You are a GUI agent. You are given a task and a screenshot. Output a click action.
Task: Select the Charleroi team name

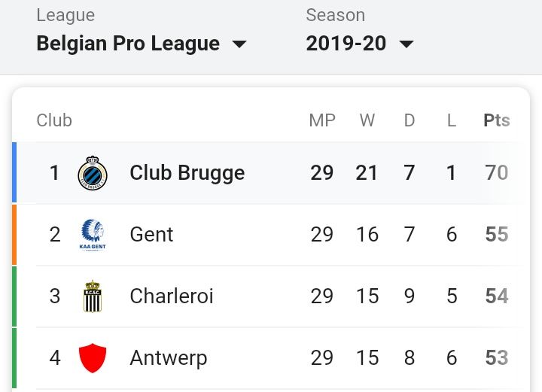click(172, 296)
